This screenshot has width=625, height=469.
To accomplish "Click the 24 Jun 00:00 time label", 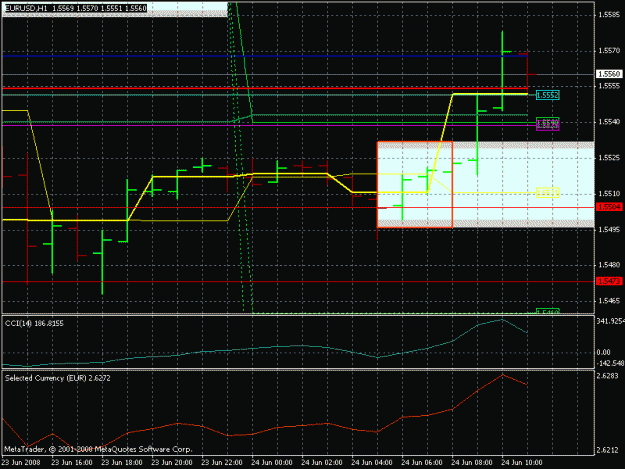I will [272, 463].
